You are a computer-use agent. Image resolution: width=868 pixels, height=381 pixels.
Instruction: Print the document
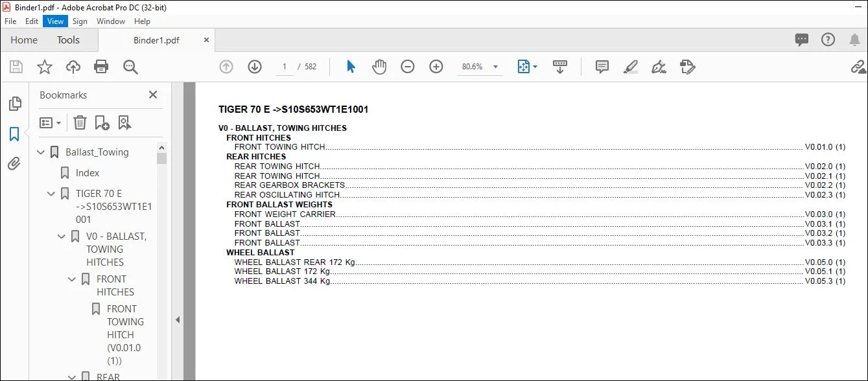[x=101, y=67]
